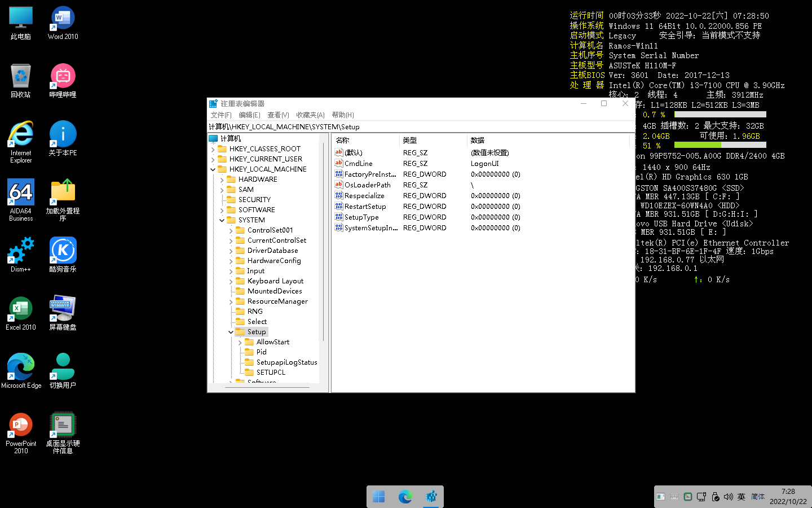
Task: Select the RestartSetup value
Action: (365, 207)
